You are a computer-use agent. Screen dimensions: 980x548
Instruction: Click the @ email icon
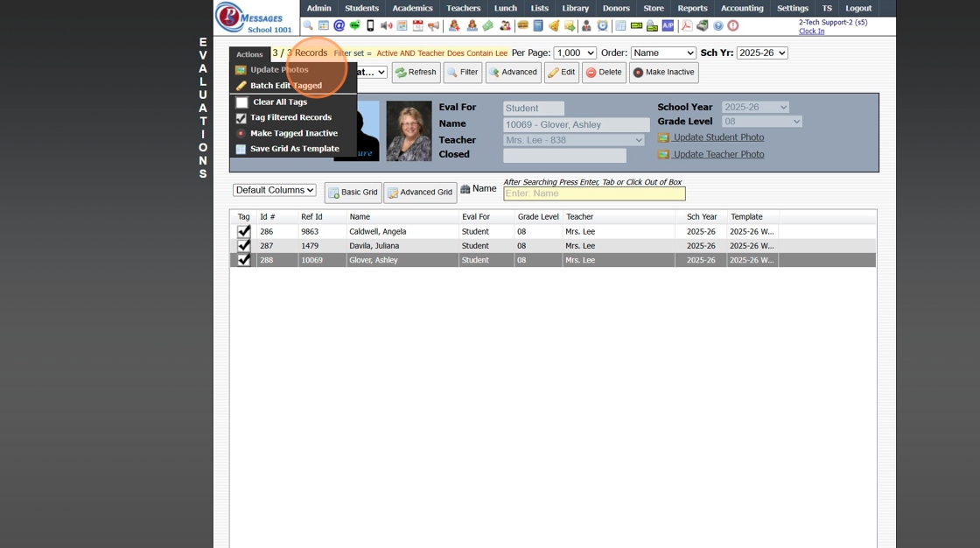pos(339,25)
